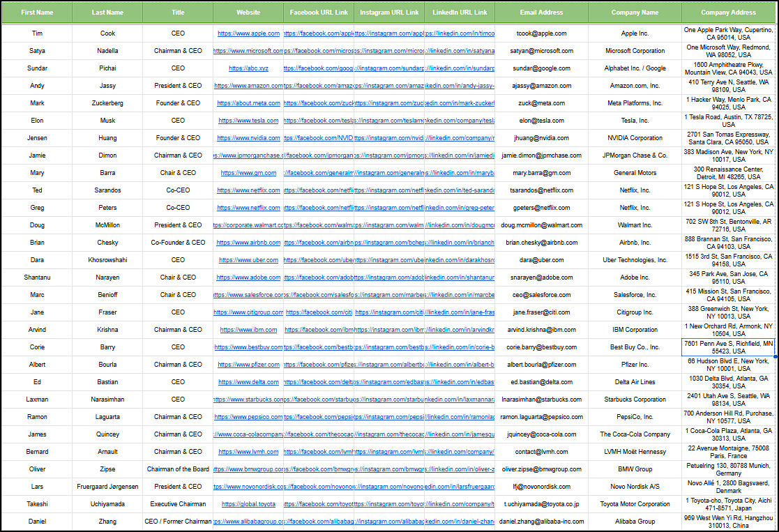Open the https://www.gm.com website link
Viewport: 779px width, 532px height.
click(x=248, y=173)
